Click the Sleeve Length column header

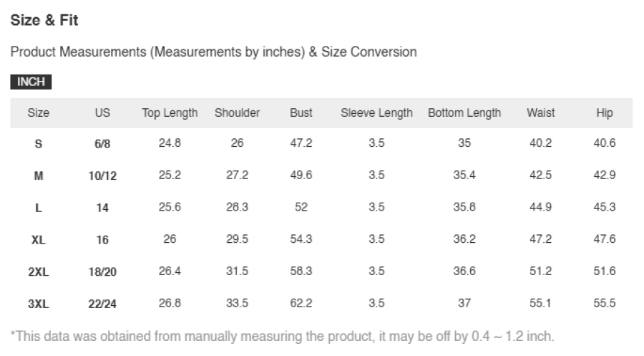tap(376, 112)
